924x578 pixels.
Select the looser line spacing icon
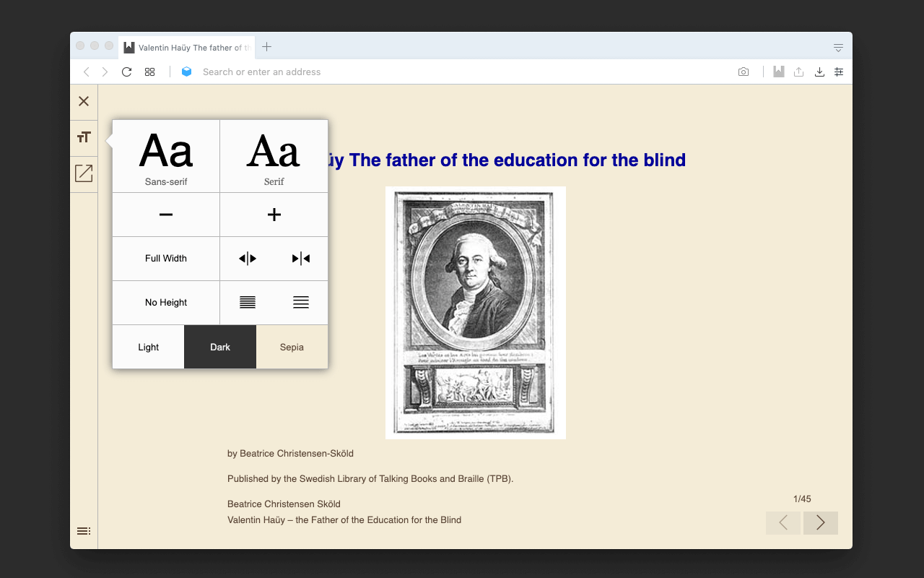pos(301,303)
